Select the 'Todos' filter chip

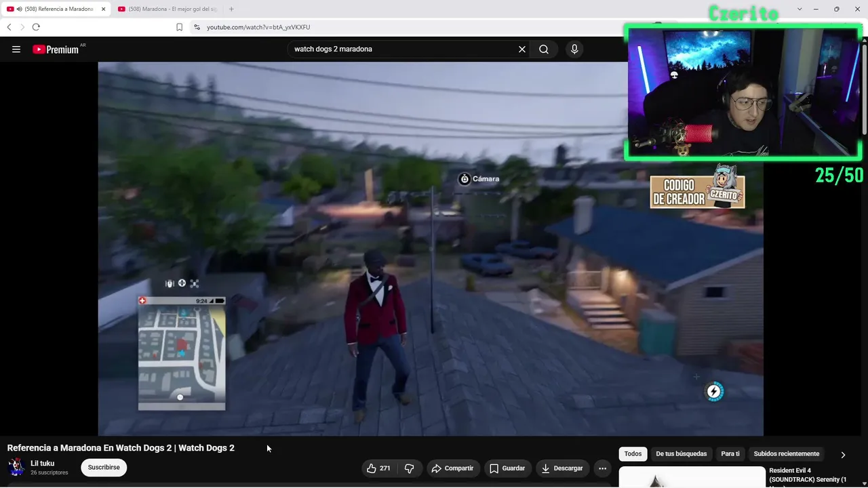(633, 454)
